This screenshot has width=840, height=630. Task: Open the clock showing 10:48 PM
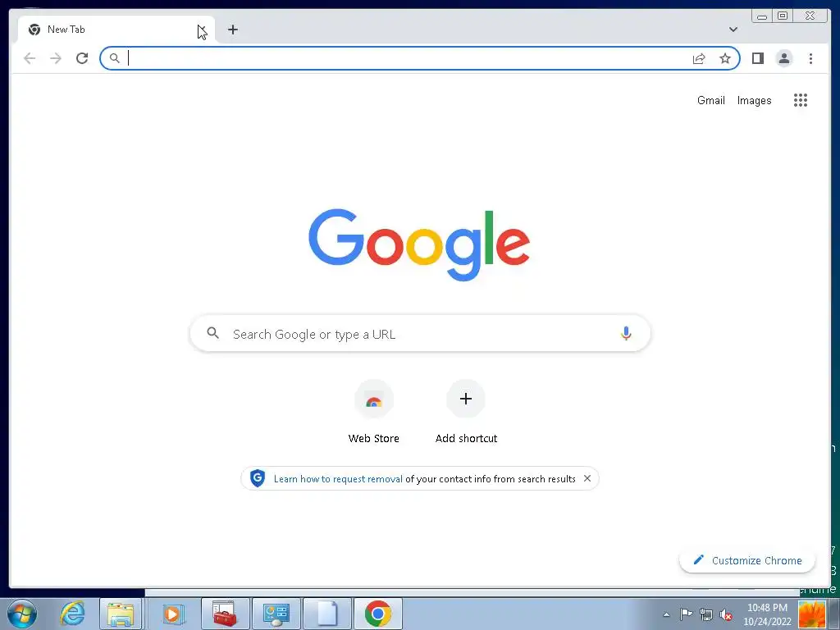[767, 614]
